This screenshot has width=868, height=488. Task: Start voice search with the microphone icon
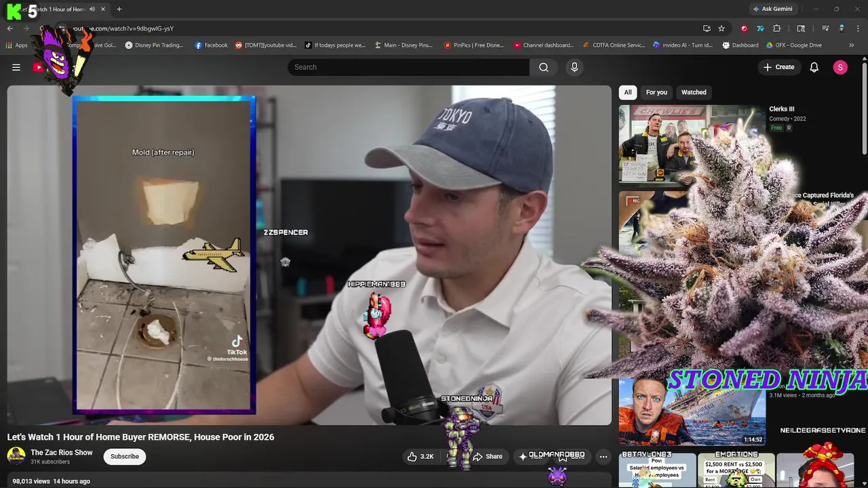574,67
